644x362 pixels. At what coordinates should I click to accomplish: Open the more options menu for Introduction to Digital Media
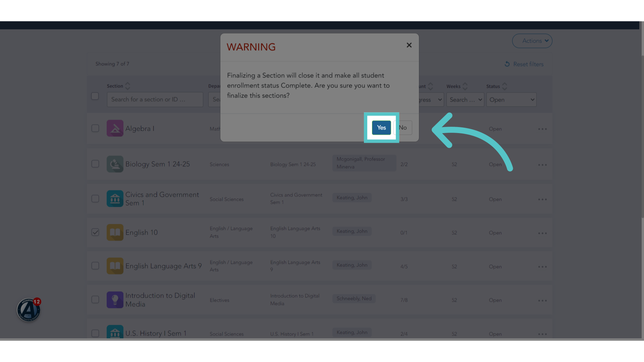542,301
